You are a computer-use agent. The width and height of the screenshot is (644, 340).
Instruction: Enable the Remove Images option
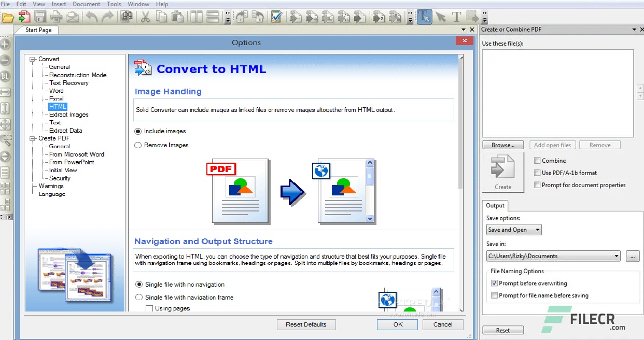pos(138,145)
